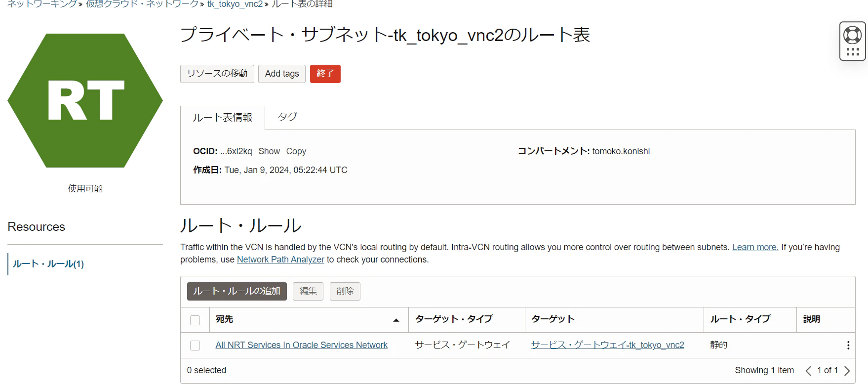Click ルート・ルールの追加 button

(237, 291)
